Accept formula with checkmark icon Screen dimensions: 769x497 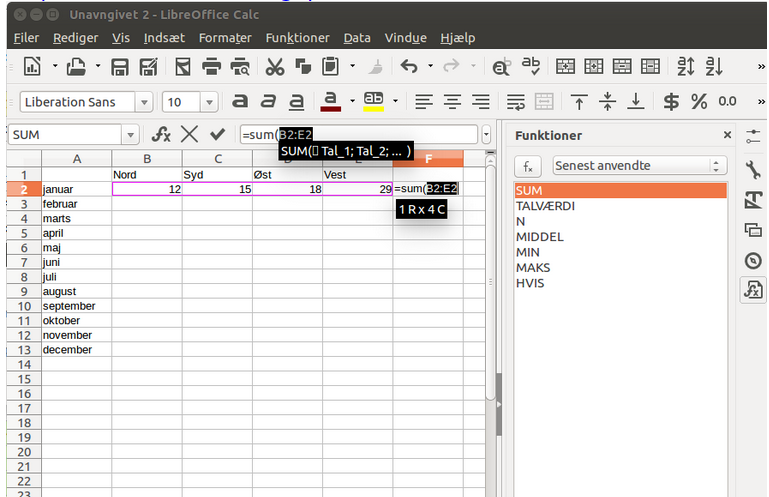217,134
